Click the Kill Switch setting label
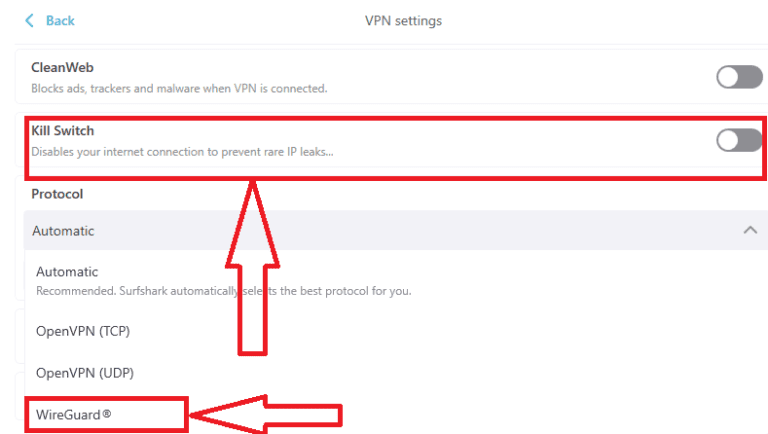768x434 pixels. pyautogui.click(x=62, y=131)
